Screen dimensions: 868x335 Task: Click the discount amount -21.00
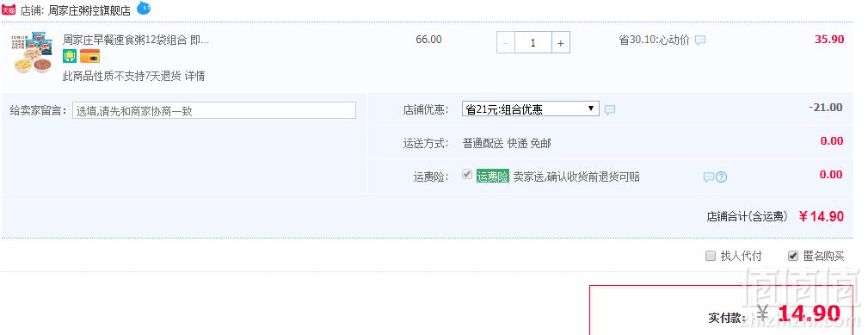[826, 108]
